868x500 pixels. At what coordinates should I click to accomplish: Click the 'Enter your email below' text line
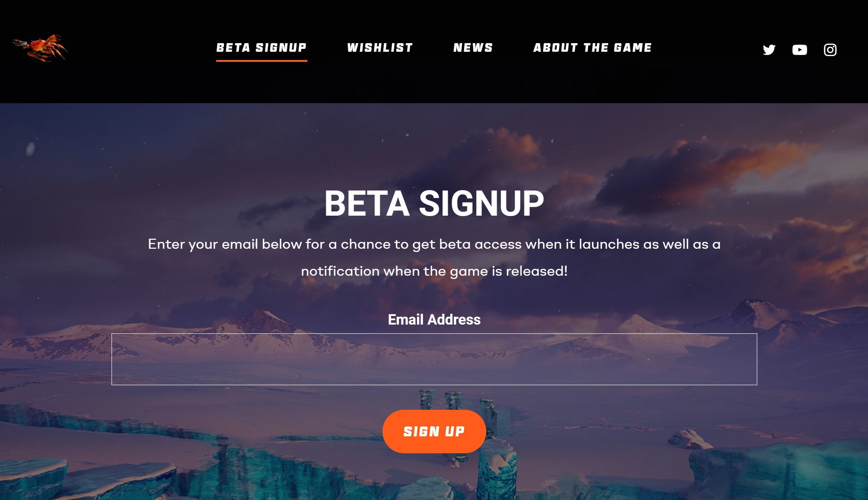[x=434, y=244]
